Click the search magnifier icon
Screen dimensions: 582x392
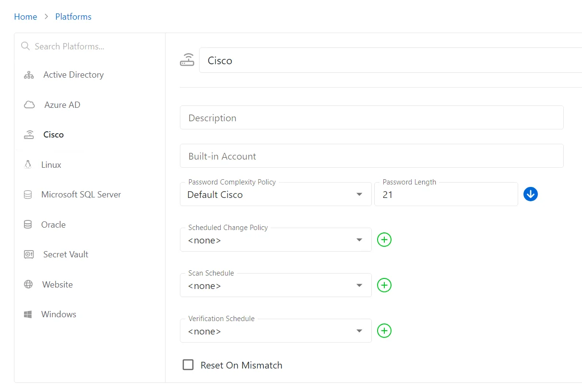click(x=25, y=46)
